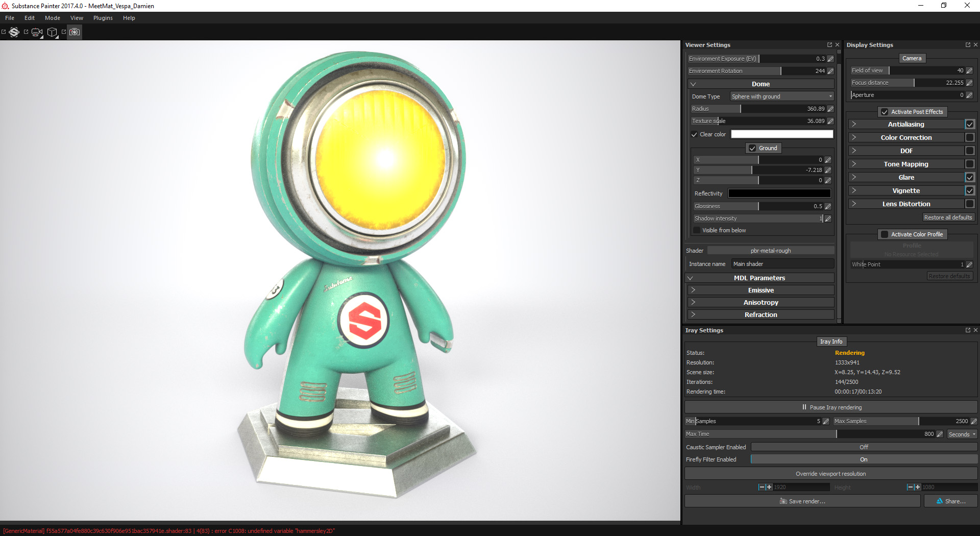
Task: Click the Substance logo icon in toolbar
Action: coord(14,32)
